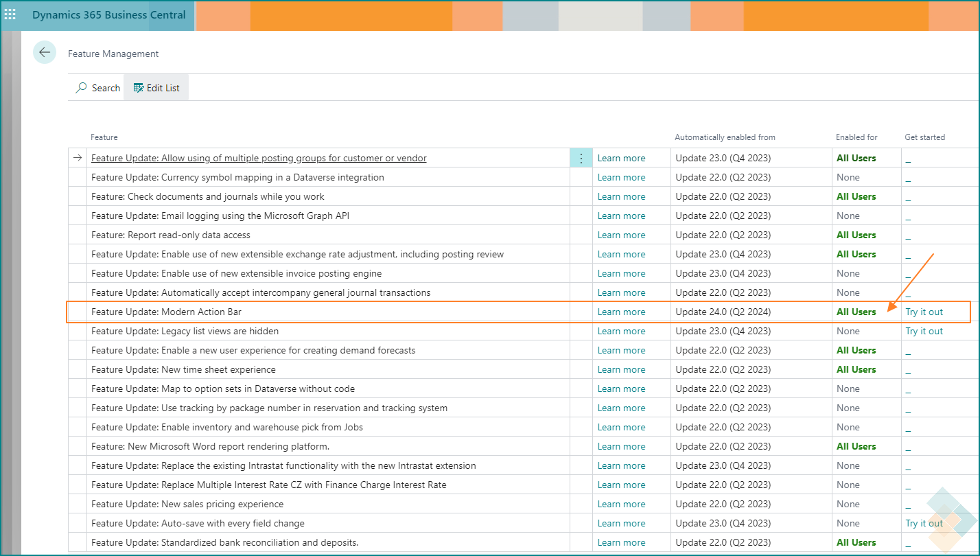Open Learn more for Currency symbol mapping
Image resolution: width=980 pixels, height=556 pixels.
621,177
